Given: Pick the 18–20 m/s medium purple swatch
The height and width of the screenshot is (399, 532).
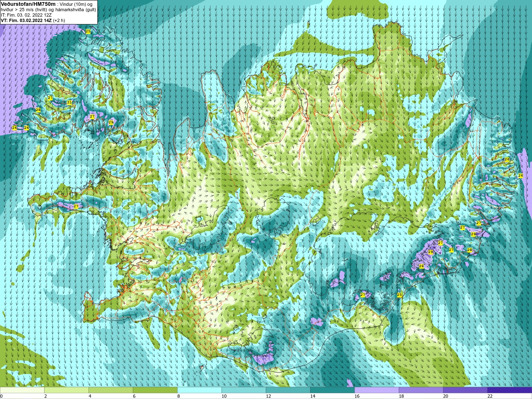Looking at the screenshot, I should coord(421,390).
